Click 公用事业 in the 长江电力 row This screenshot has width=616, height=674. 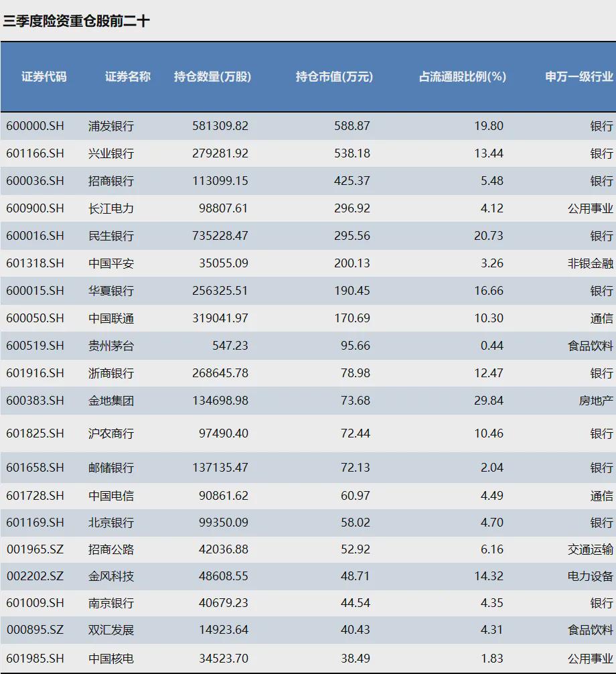tap(591, 208)
